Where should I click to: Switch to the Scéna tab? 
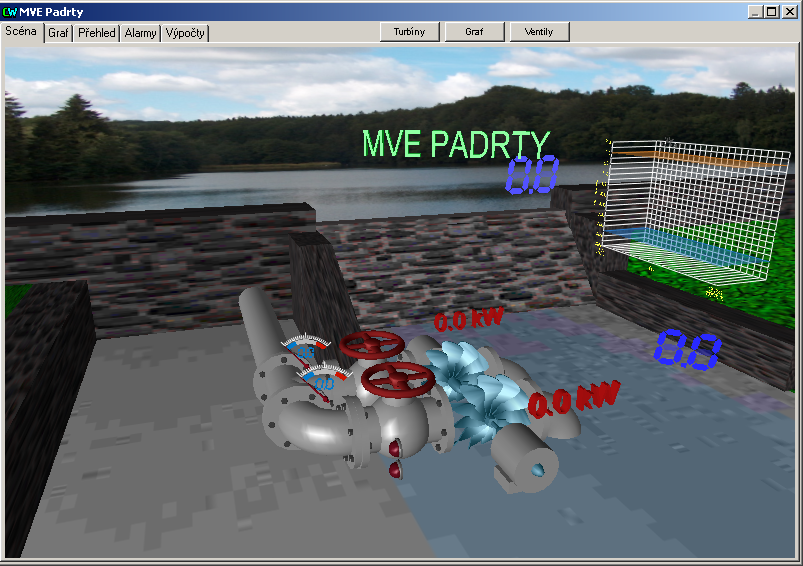point(21,32)
